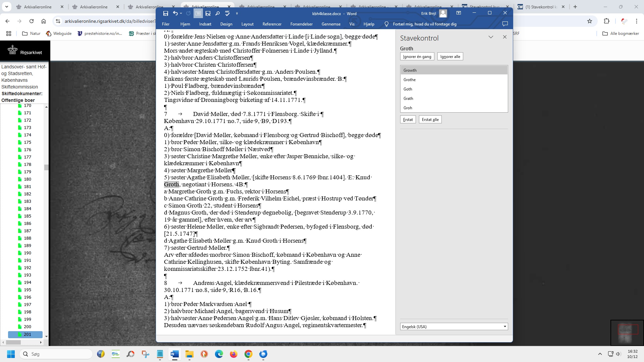Click the 'Erstat alle' button
This screenshot has height=362, width=644.
click(430, 120)
